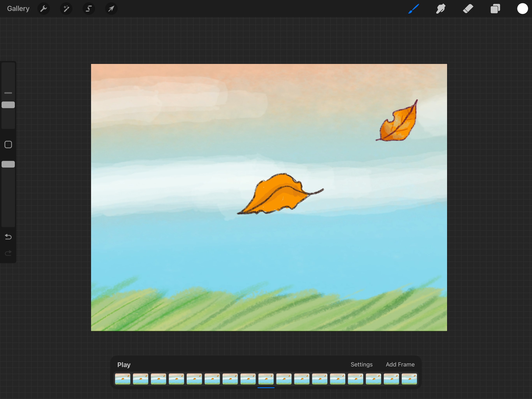Activate the Transform arrow tool
The width and height of the screenshot is (532, 399).
coord(111,9)
